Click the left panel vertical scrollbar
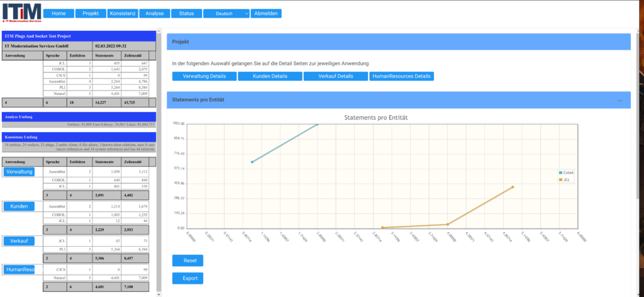The height and width of the screenshot is (297, 644). [x=160, y=157]
